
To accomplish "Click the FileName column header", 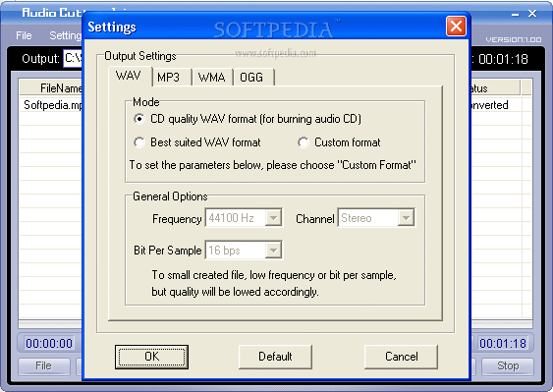I will [51, 87].
